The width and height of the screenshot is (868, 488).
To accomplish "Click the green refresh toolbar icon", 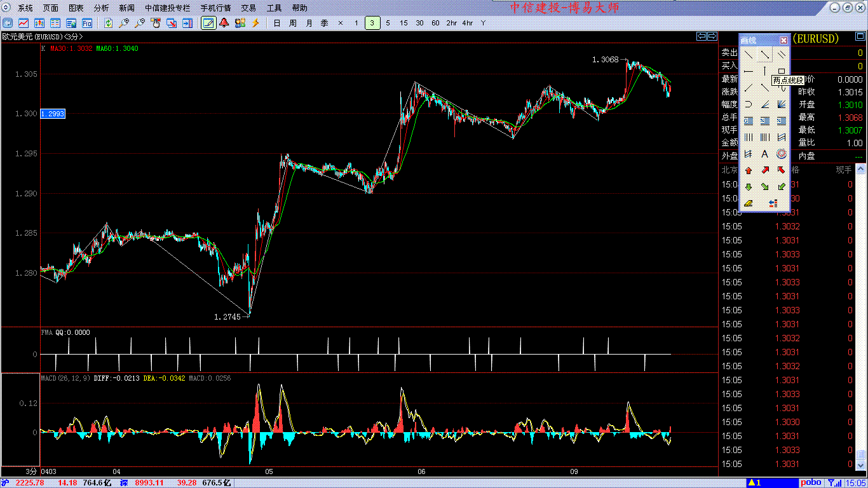I will pyautogui.click(x=108, y=23).
